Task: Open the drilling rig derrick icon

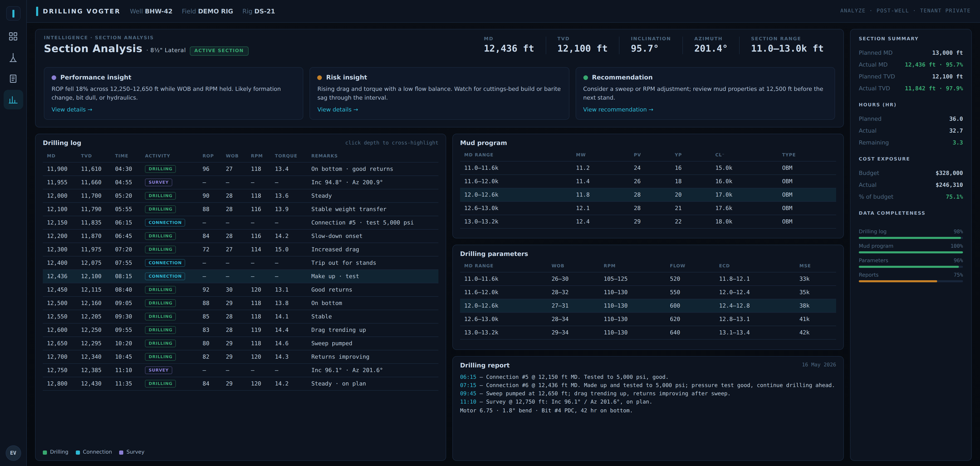Action: pyautogui.click(x=13, y=58)
